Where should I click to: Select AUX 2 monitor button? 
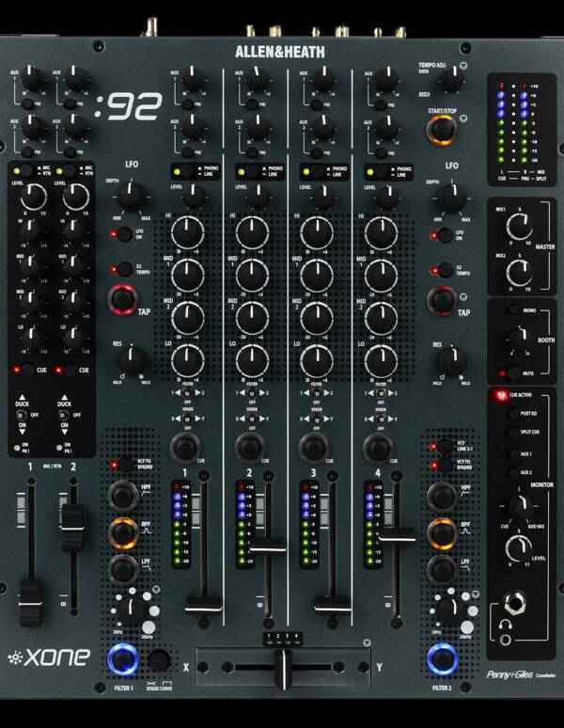click(513, 473)
